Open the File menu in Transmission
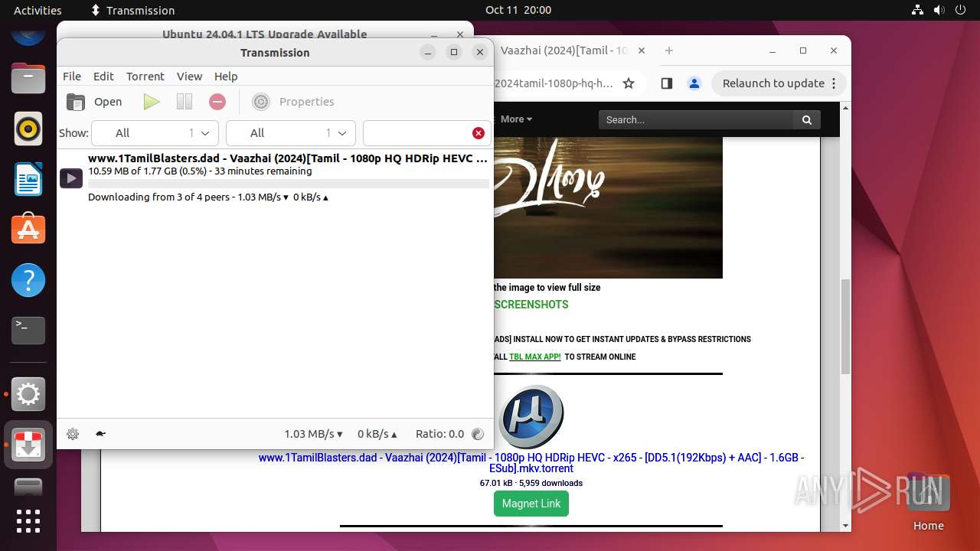Screen dimensions: 980x551 click(72, 77)
